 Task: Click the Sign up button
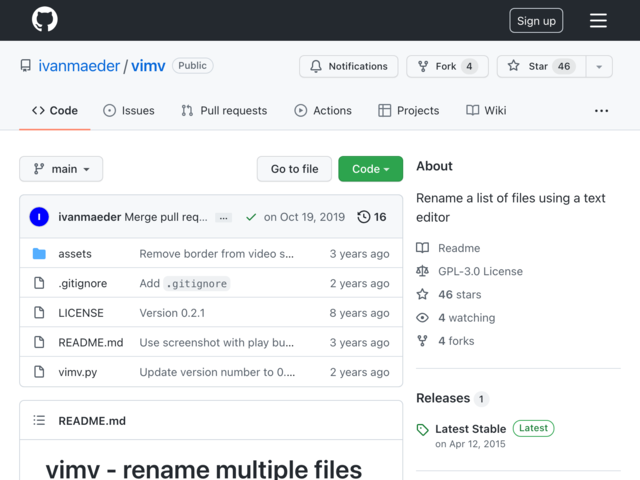pos(536,20)
